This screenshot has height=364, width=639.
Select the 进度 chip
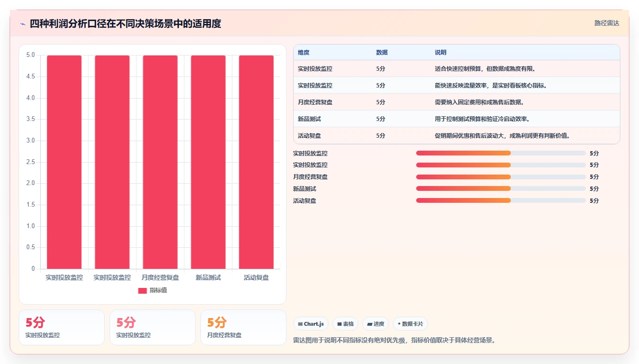pos(375,324)
